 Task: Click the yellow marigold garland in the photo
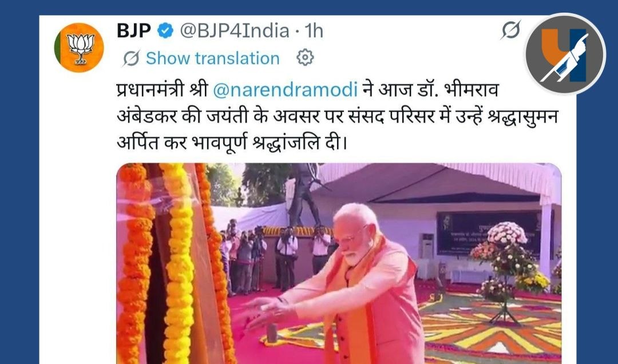177,263
